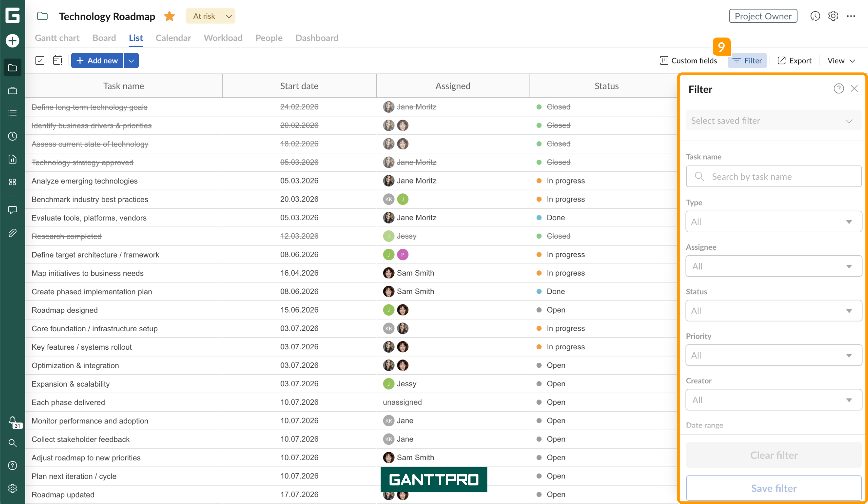This screenshot has height=504, width=868.
Task: Open the attachments paperclip icon in sidebar
Action: [x=12, y=233]
